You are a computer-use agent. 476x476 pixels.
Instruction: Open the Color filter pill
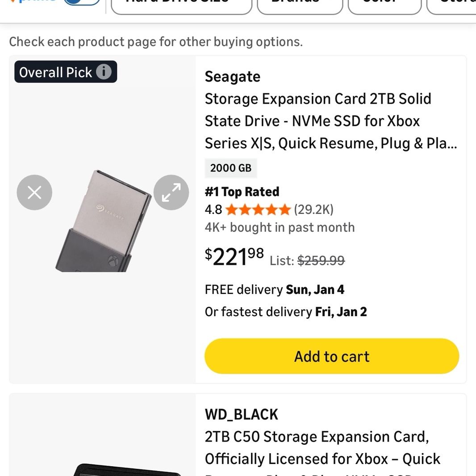384,7
